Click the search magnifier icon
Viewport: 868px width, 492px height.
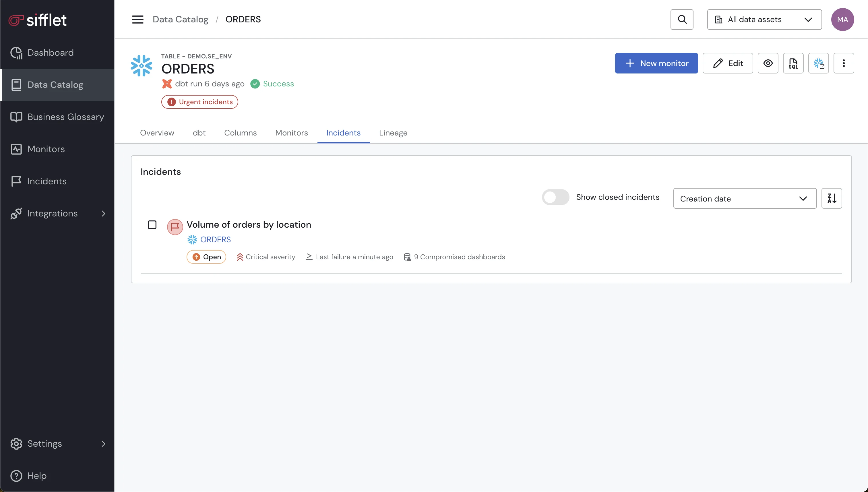[682, 19]
